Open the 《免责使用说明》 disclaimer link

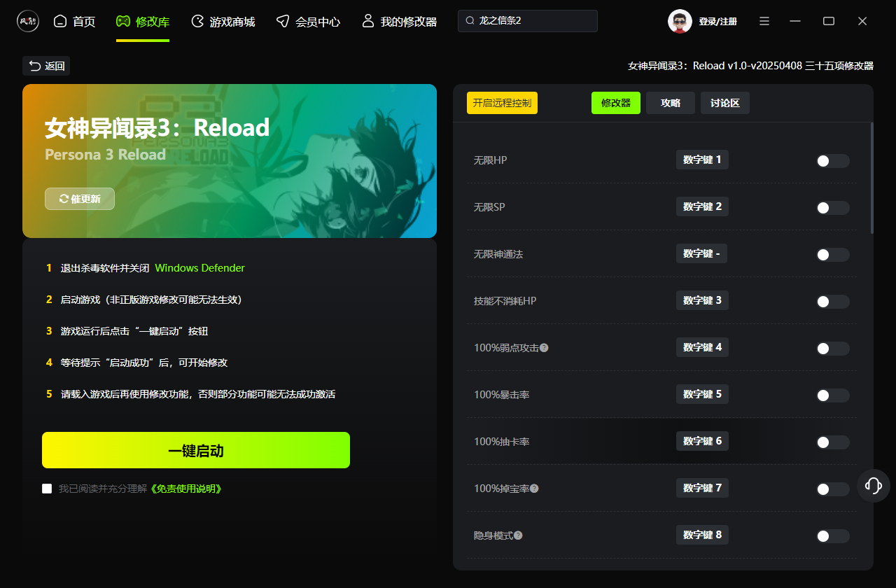coord(186,489)
